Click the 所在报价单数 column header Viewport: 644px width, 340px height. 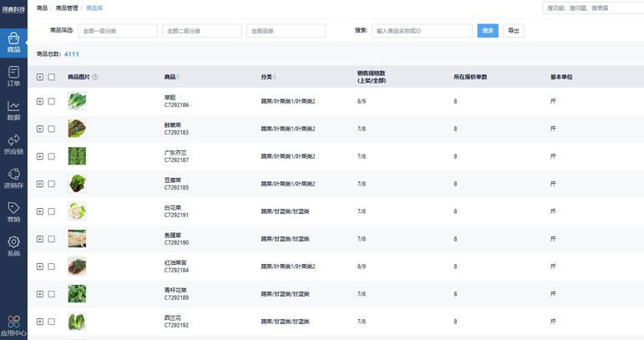tap(470, 77)
